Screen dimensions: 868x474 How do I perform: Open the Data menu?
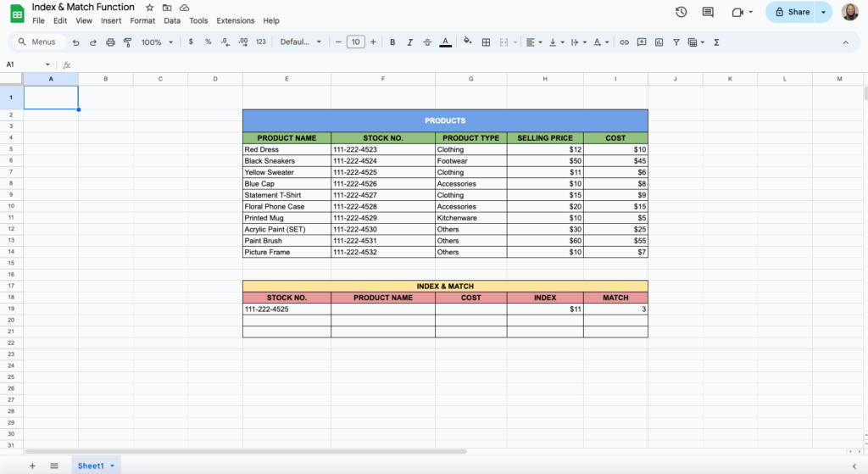171,20
